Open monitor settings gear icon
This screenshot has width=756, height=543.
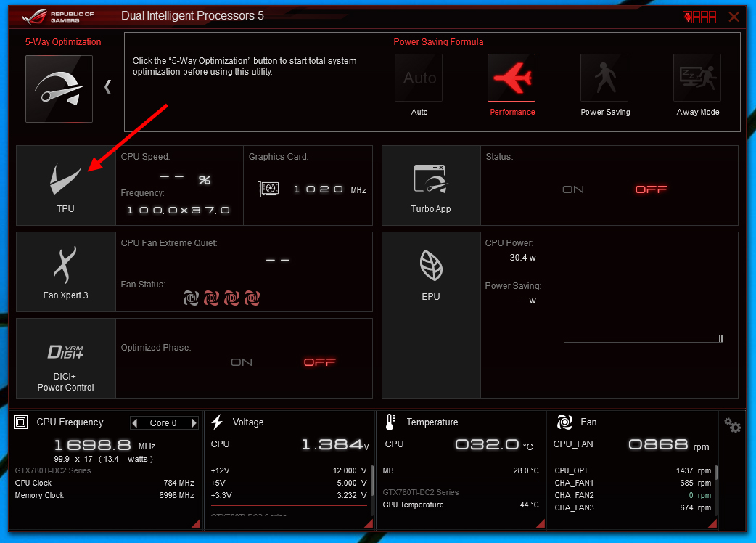tap(732, 425)
